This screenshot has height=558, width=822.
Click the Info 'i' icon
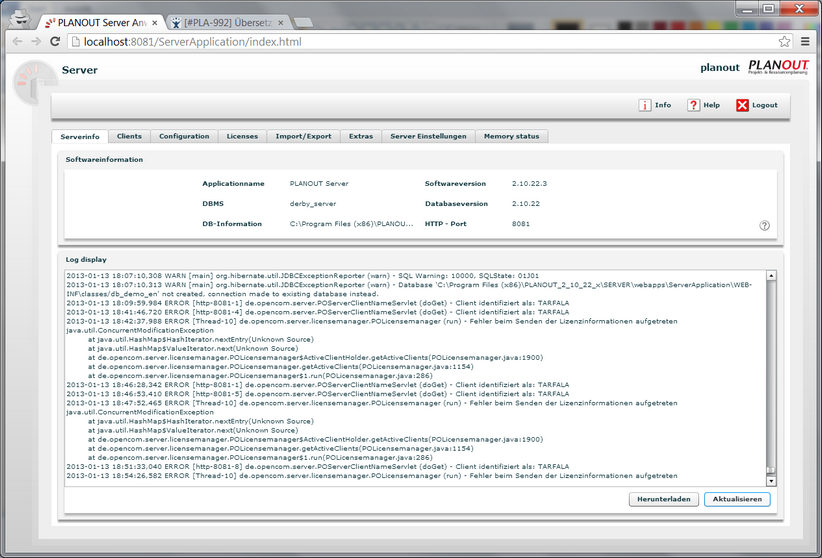click(644, 105)
